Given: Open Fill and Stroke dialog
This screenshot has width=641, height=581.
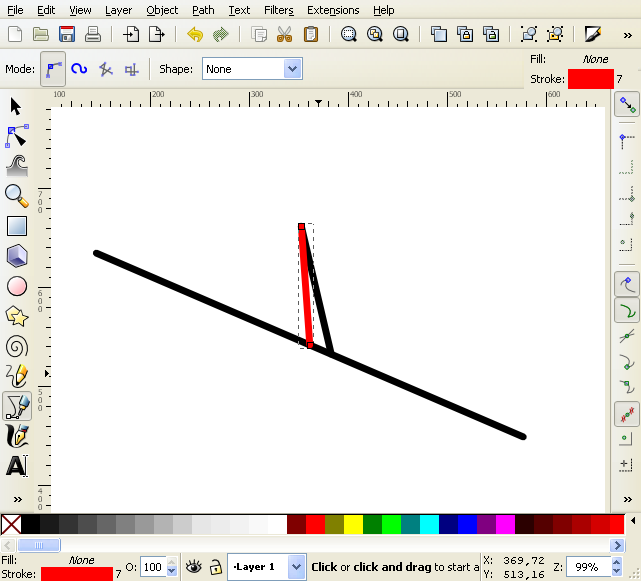Looking at the screenshot, I should [x=593, y=34].
